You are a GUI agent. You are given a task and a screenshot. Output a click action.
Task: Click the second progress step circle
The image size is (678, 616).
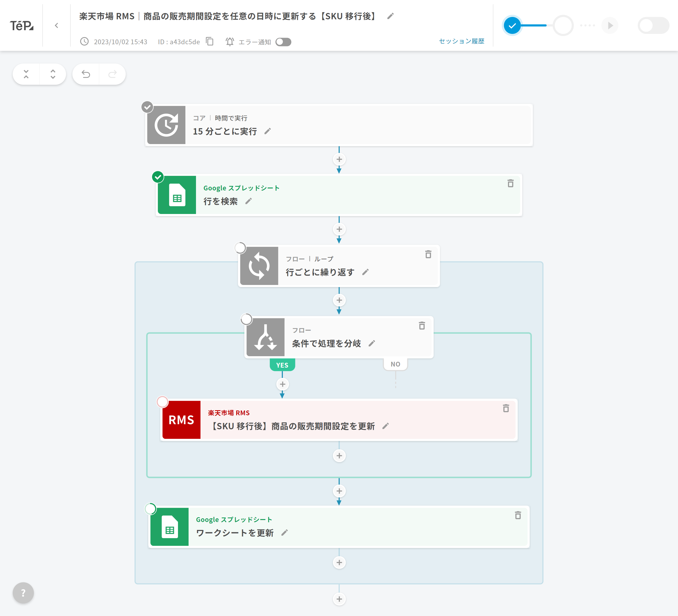[563, 25]
